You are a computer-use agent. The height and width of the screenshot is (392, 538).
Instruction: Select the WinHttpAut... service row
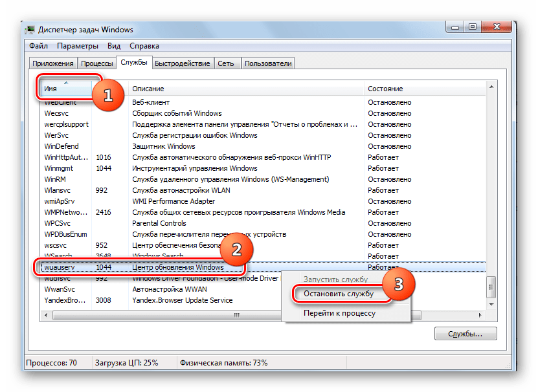click(263, 157)
